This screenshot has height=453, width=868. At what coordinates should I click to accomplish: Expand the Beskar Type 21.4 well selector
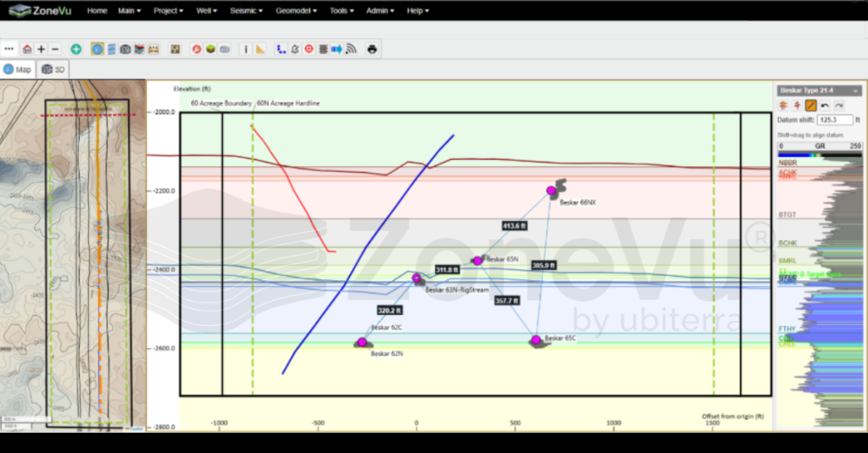tap(820, 90)
